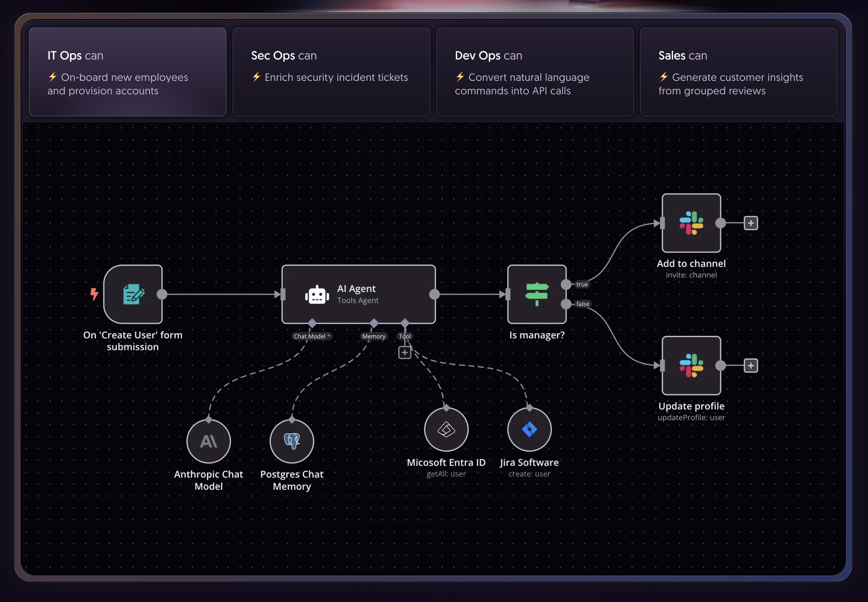Click the orange lightning trigger indicator
Image resolution: width=868 pixels, height=602 pixels.
(94, 294)
